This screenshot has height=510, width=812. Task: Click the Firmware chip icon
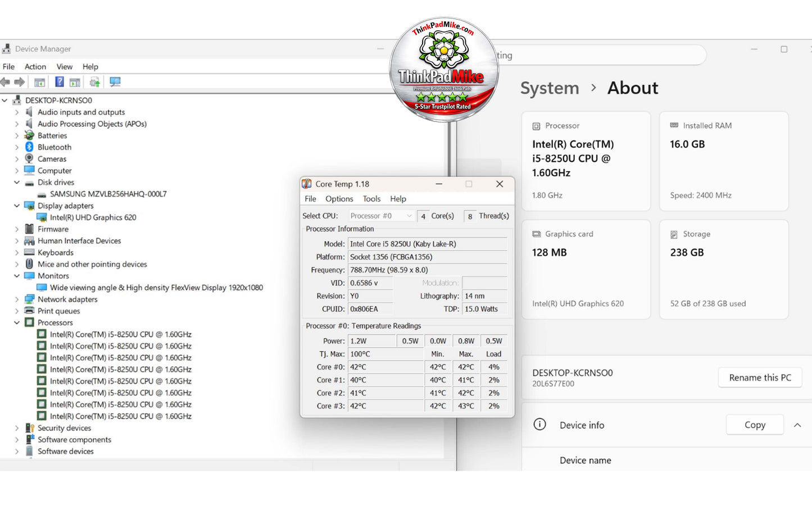[x=29, y=229]
